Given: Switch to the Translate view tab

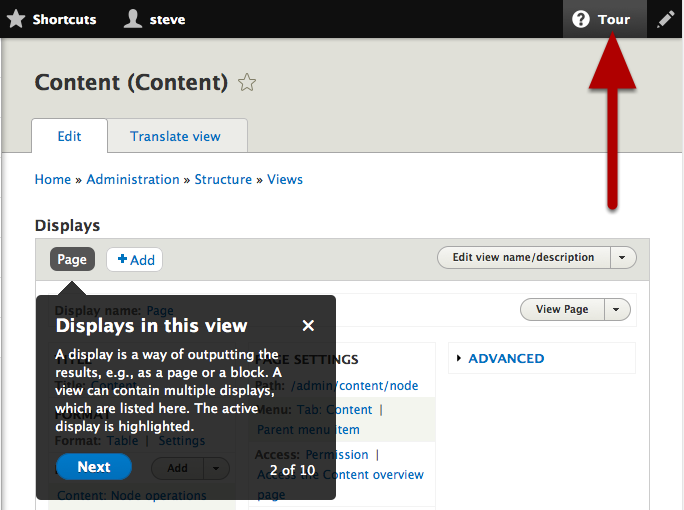Looking at the screenshot, I should pyautogui.click(x=175, y=136).
